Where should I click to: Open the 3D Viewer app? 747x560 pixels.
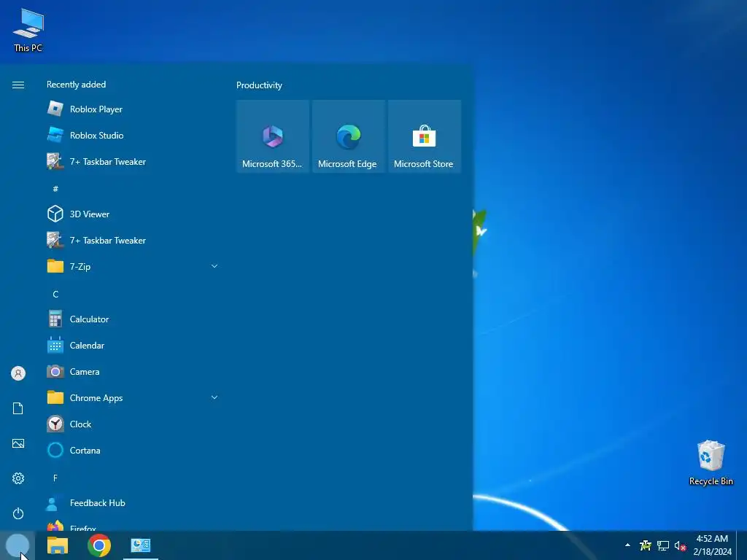point(131,214)
